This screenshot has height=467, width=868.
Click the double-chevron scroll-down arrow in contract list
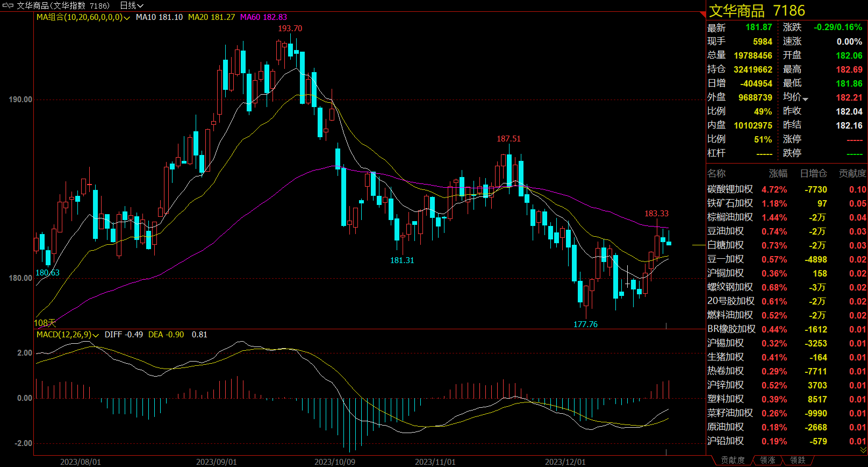click(863, 450)
